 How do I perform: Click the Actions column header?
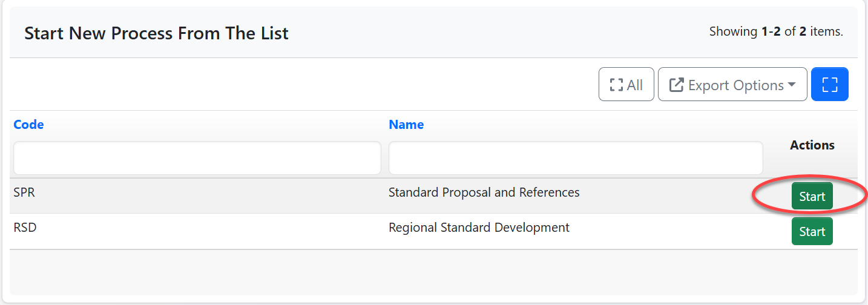coord(812,145)
